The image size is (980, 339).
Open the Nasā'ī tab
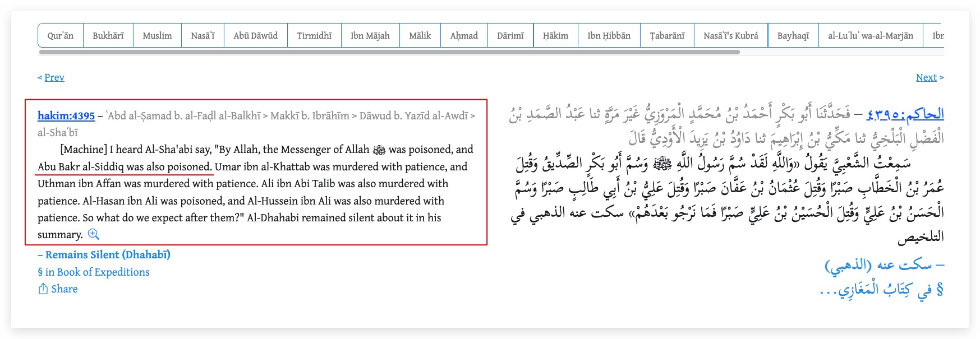pyautogui.click(x=203, y=35)
